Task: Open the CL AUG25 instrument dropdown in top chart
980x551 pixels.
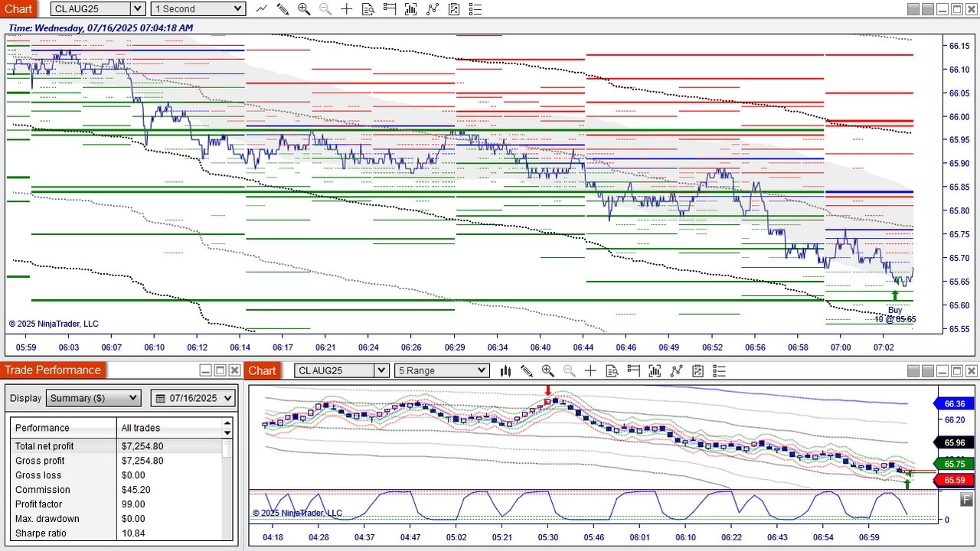Action: 98,9
